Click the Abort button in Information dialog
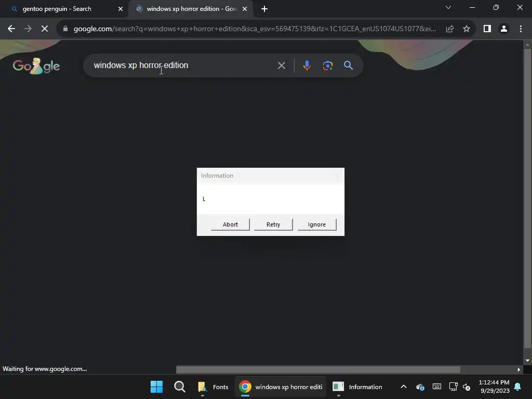 pyautogui.click(x=230, y=224)
